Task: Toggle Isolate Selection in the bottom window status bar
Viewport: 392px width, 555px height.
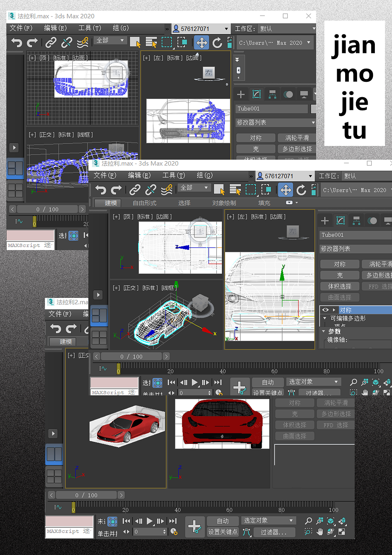Action: click(112, 521)
